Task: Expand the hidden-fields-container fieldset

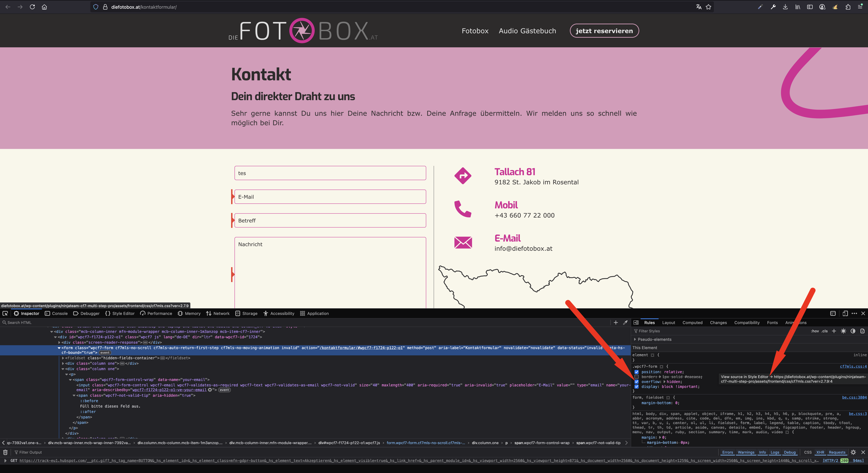Action: (63, 358)
